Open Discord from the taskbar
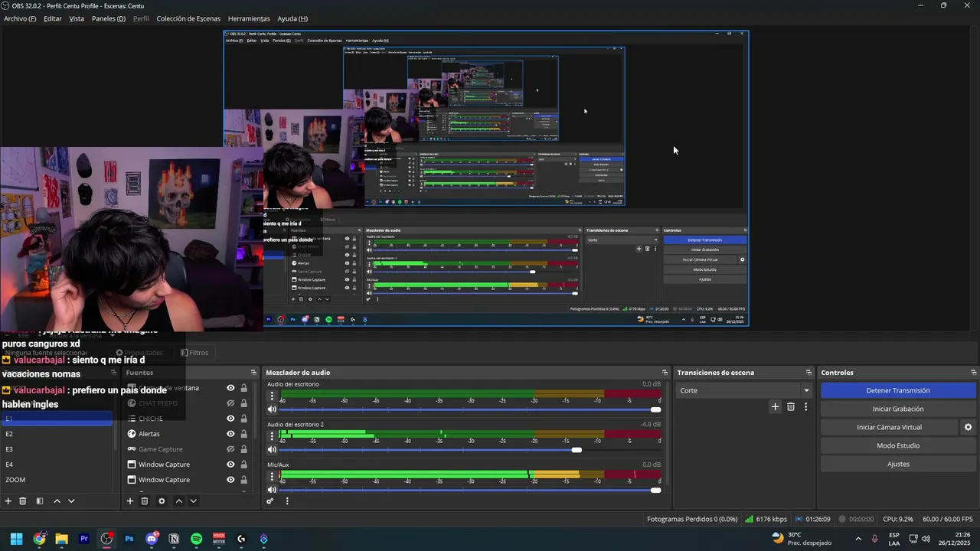The width and height of the screenshot is (980, 551). 152,539
